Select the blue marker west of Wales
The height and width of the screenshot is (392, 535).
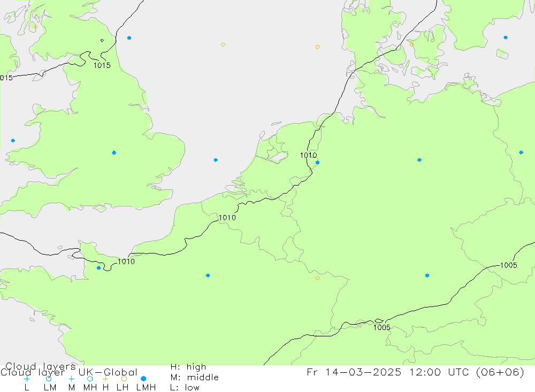click(13, 141)
